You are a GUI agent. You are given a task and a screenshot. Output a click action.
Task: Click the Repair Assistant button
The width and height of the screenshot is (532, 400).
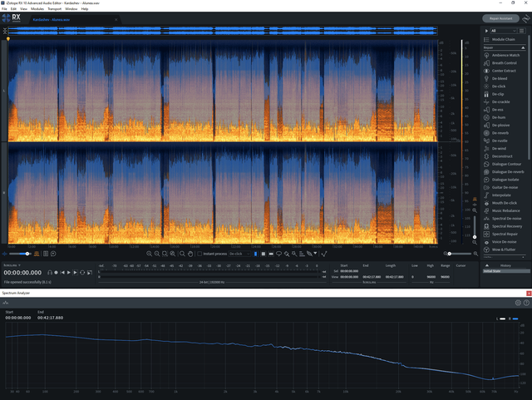pos(500,18)
